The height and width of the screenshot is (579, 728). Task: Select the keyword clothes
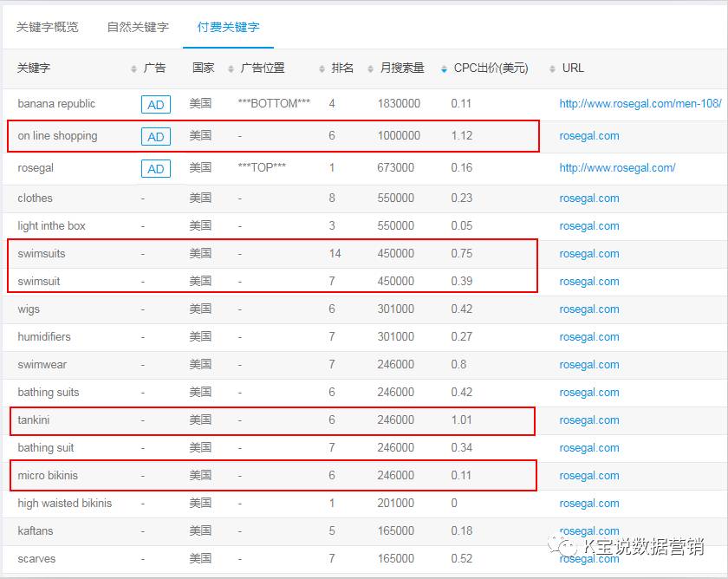click(x=35, y=198)
